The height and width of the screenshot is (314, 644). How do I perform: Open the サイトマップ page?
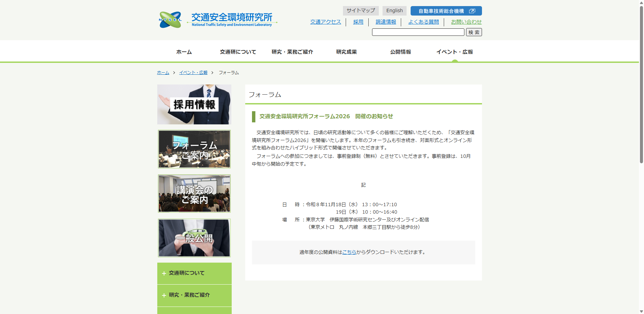[x=361, y=10]
